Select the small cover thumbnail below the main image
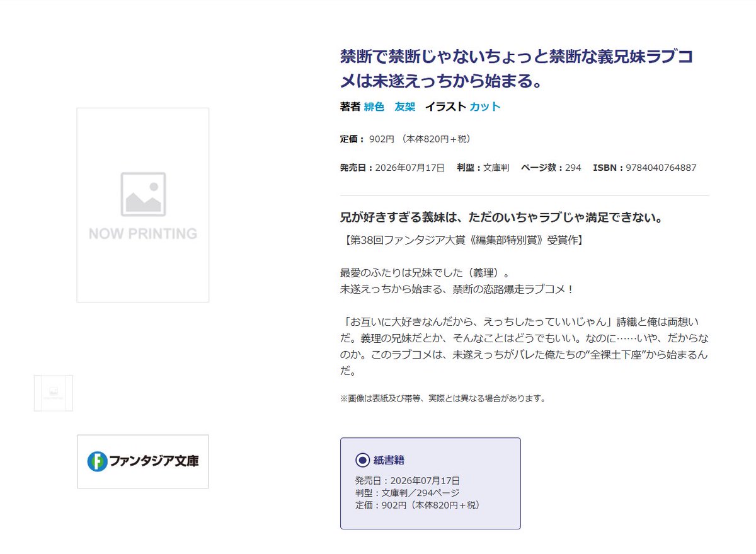 pos(54,393)
